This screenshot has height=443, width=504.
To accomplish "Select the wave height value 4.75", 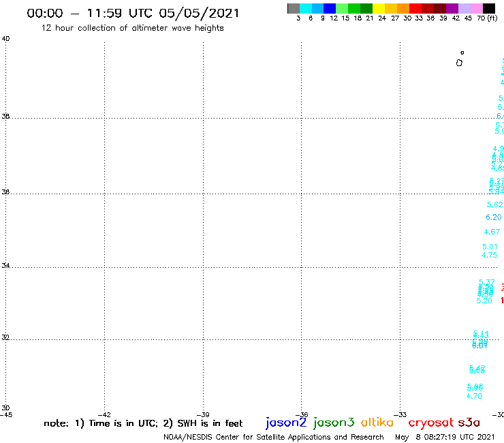I will coord(490,255).
